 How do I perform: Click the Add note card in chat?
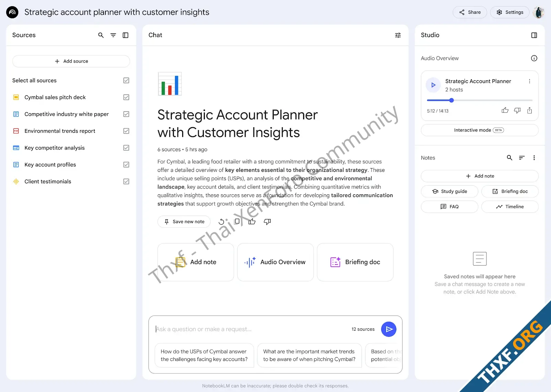coord(196,262)
